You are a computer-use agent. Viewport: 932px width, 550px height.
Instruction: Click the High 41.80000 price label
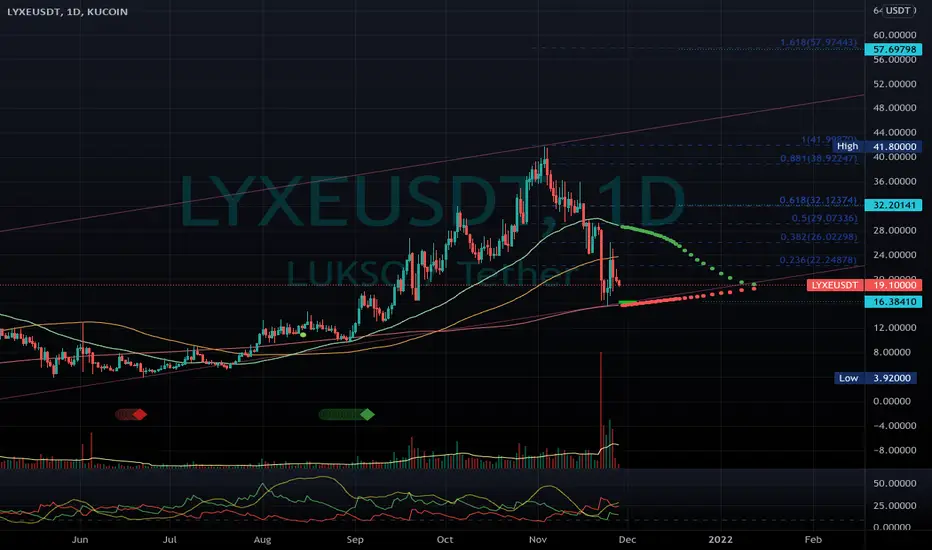point(877,146)
